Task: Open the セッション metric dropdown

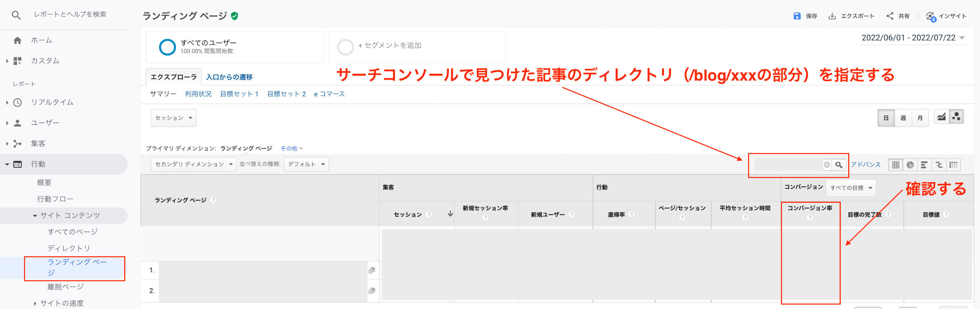Action: [x=174, y=118]
